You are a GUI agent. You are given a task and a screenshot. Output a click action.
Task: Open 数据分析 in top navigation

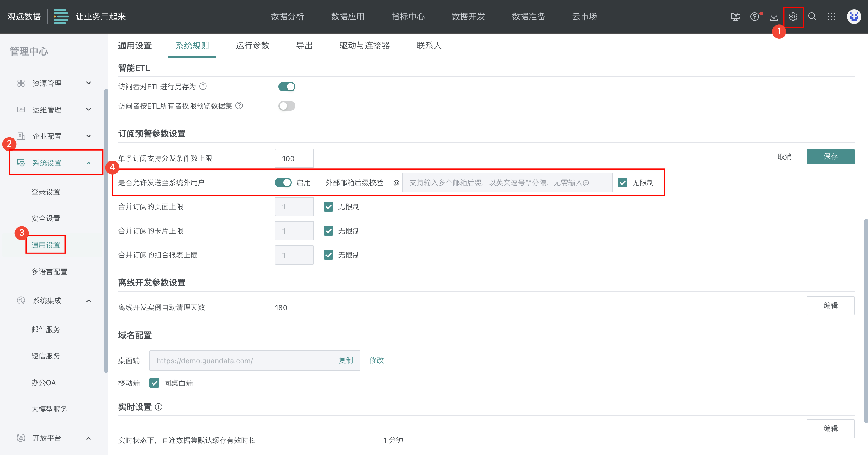click(x=287, y=17)
